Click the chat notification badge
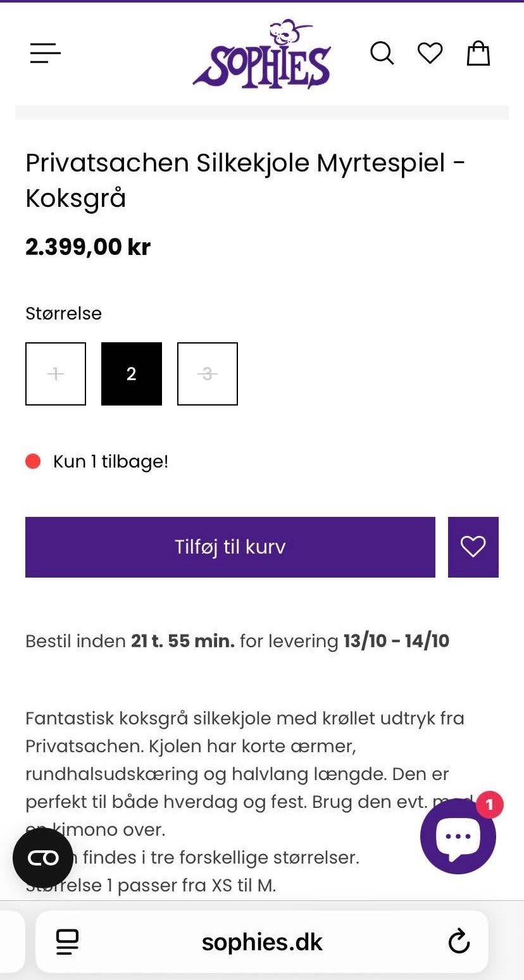This screenshot has width=524, height=980. tap(489, 805)
